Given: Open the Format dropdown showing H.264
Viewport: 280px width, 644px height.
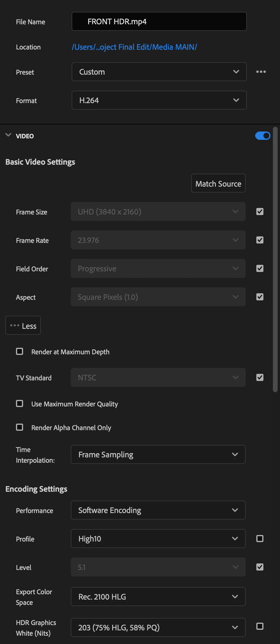Looking at the screenshot, I should (159, 100).
